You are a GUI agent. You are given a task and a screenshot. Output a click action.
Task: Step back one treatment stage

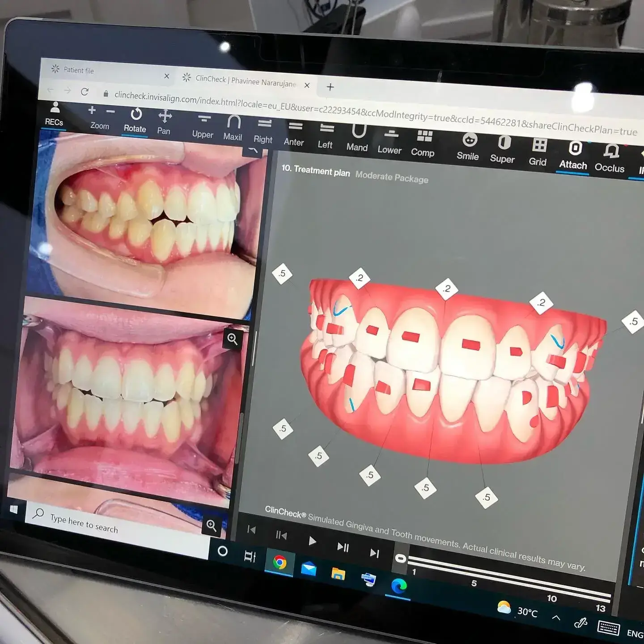[x=281, y=535]
